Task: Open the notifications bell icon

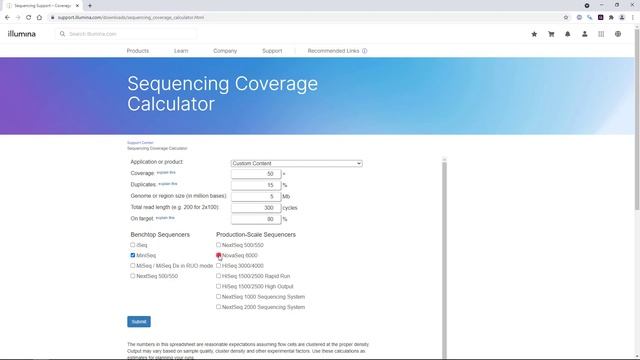Action: coord(568,34)
